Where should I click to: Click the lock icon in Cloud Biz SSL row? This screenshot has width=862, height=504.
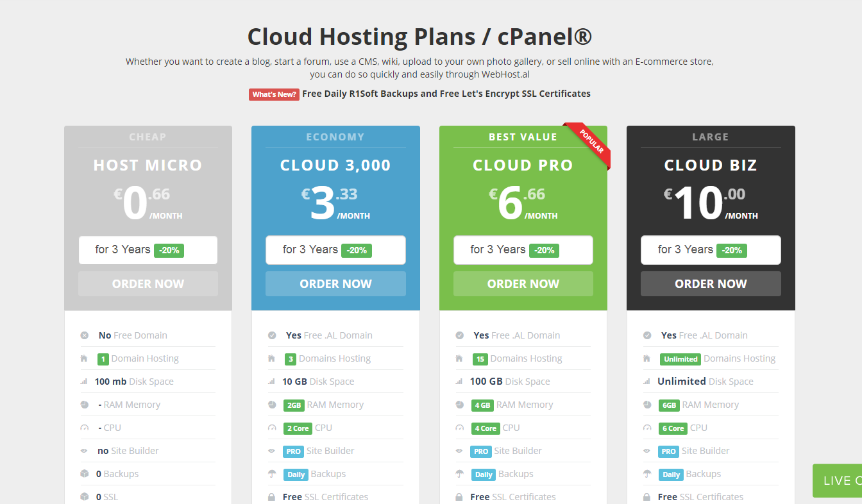pyautogui.click(x=647, y=497)
